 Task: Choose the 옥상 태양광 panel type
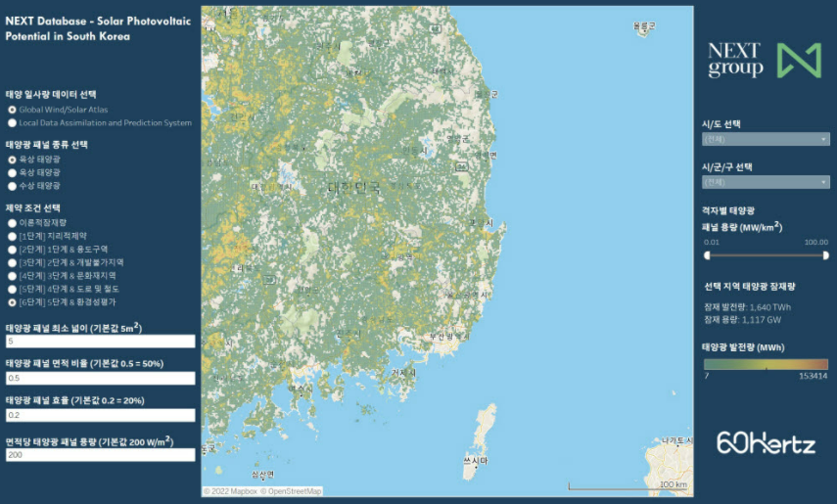(12, 172)
